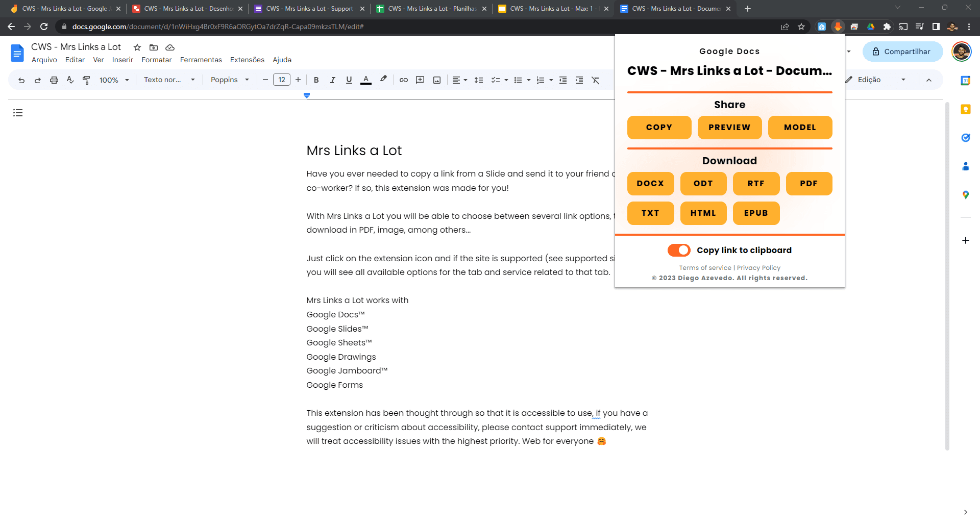Viewport: 980px width, 525px height.
Task: Open the checklist menu arrow
Action: (x=506, y=80)
